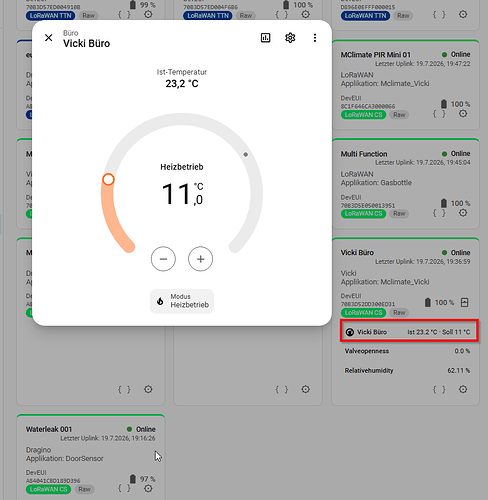Click Raw badge on Vicki Büro card
The height and width of the screenshot is (500, 488).
tap(399, 313)
